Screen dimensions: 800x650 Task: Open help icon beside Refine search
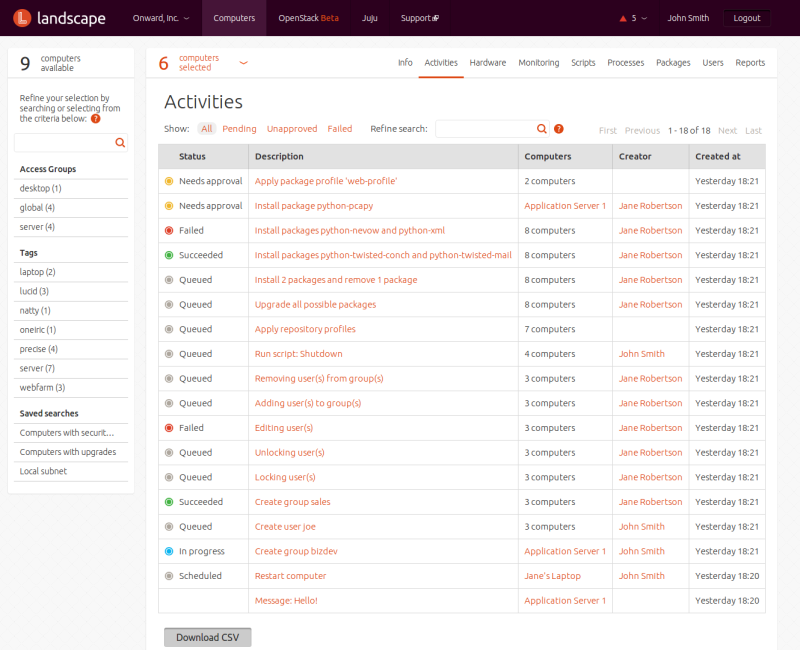(559, 129)
